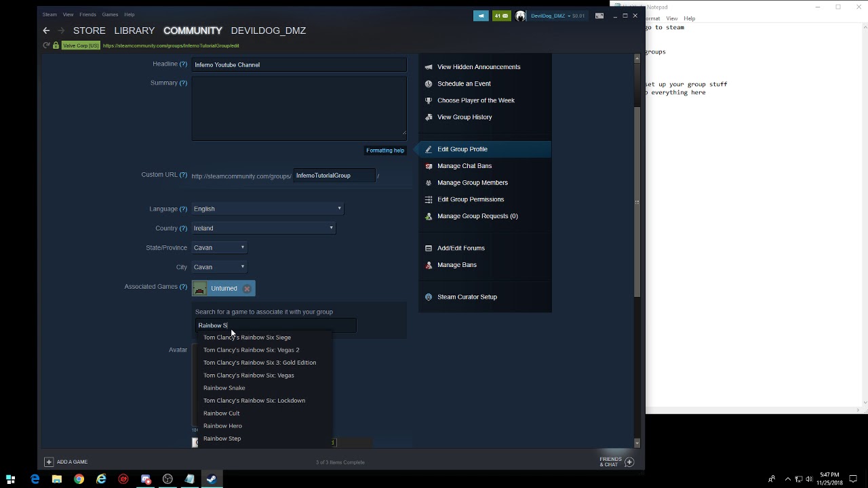The height and width of the screenshot is (488, 868).
Task: Select Rainbow Hero suggestion
Action: [x=222, y=426]
